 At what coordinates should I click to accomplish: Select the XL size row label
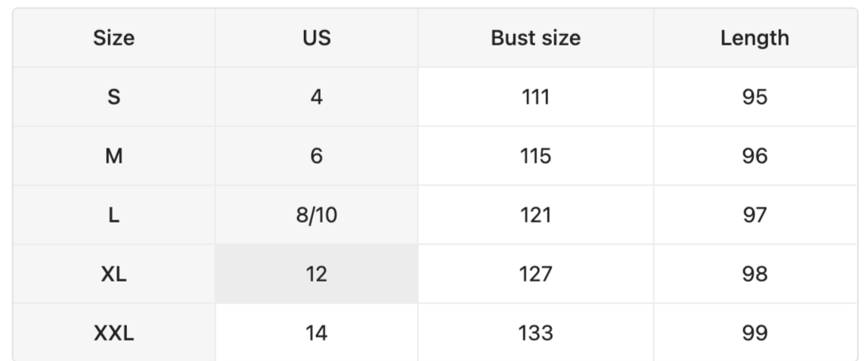pyautogui.click(x=113, y=274)
